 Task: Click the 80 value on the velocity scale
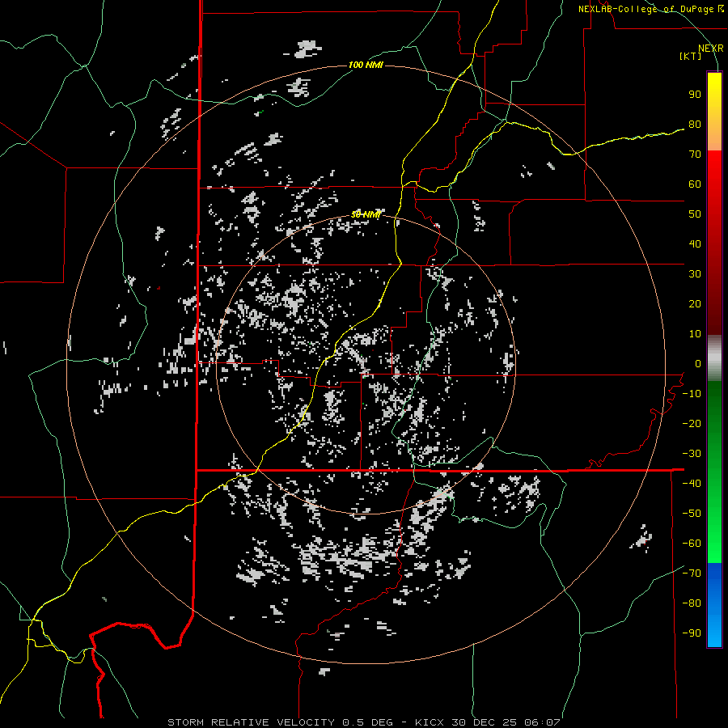click(695, 125)
